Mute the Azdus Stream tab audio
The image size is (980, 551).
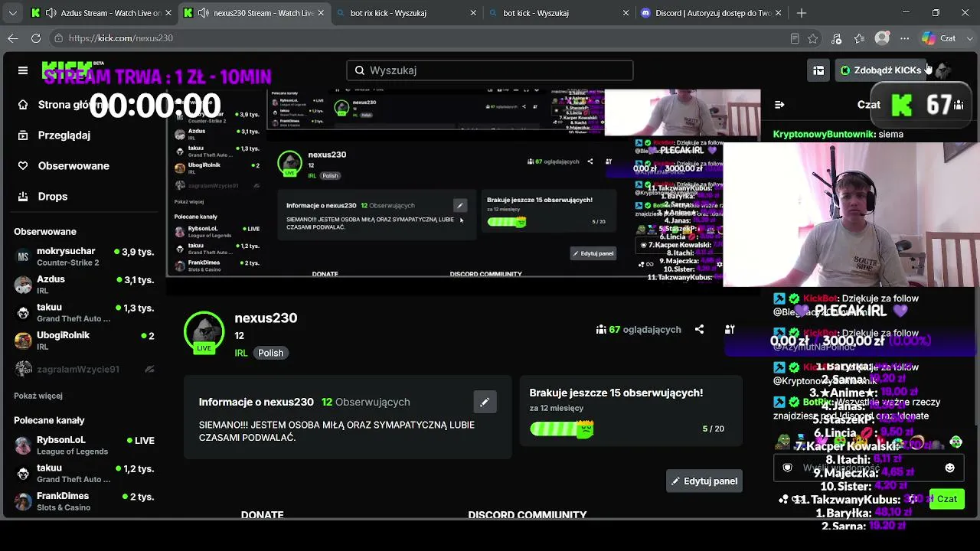pos(51,13)
